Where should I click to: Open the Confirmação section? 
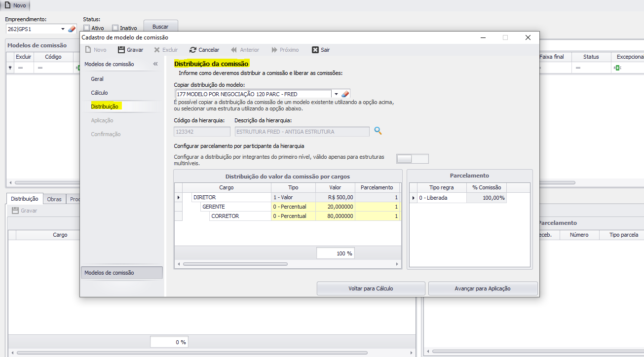click(106, 134)
